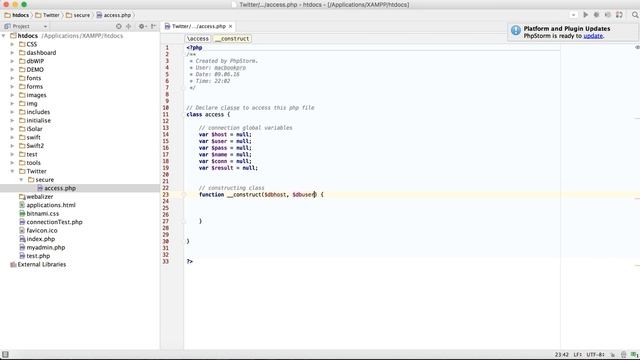Image resolution: width=640 pixels, height=360 pixels.
Task: Click the Collapse All icon in Project panel
Action: tap(129, 26)
